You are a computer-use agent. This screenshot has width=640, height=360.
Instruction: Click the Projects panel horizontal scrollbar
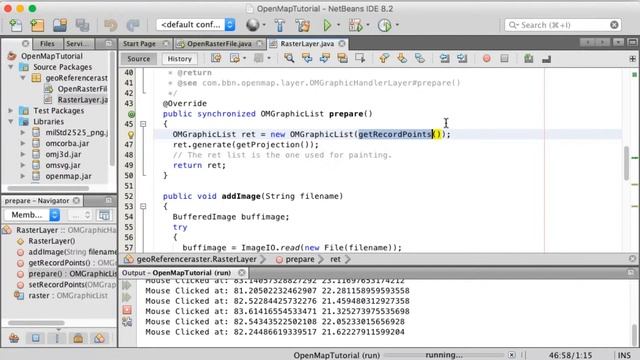[48, 188]
